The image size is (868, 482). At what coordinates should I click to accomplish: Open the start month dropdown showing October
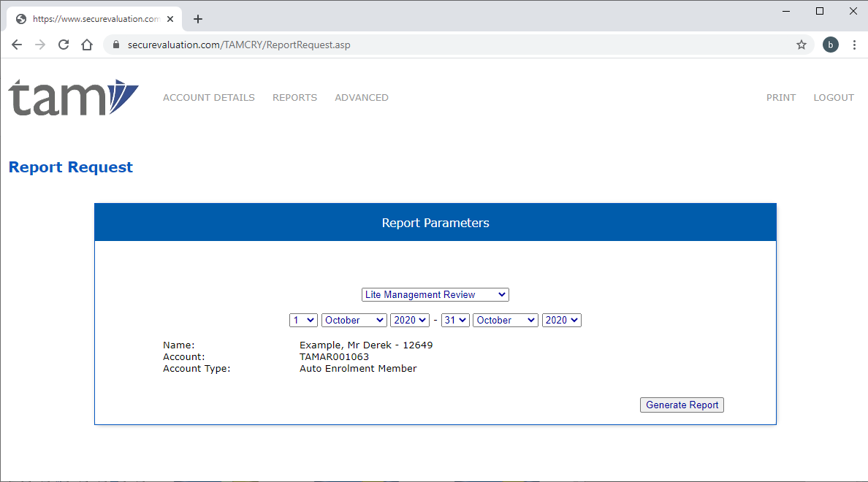[x=354, y=321]
